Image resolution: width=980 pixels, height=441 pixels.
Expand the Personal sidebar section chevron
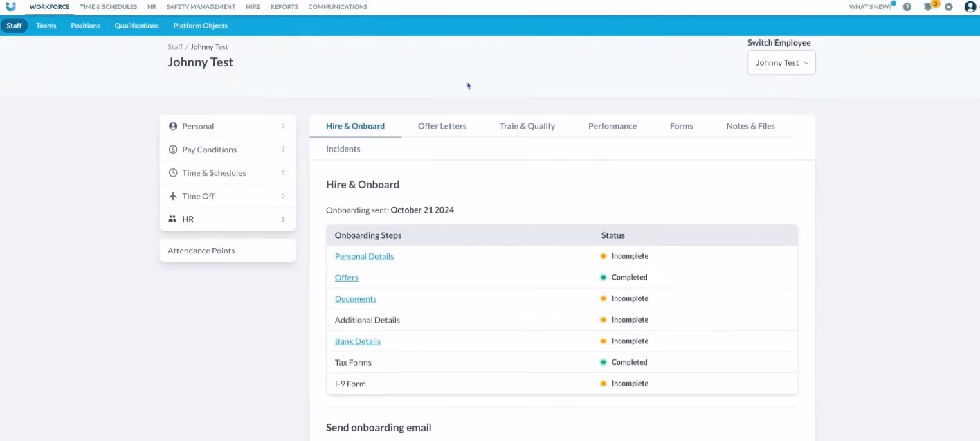(283, 126)
